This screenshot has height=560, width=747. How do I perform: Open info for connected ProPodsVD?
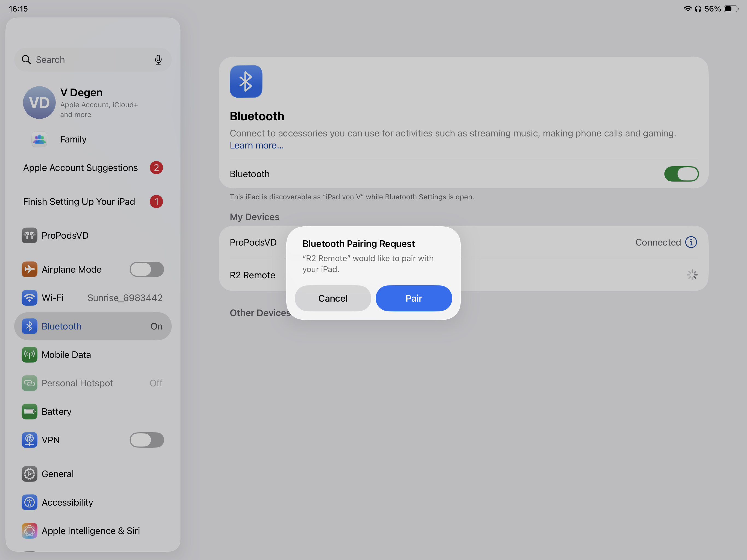pyautogui.click(x=691, y=242)
